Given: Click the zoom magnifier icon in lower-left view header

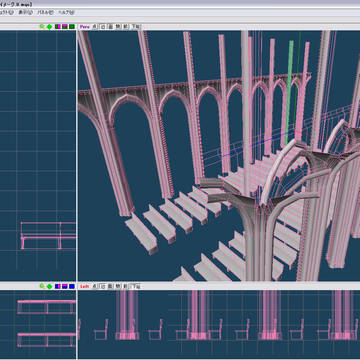Looking at the screenshot, I should pyautogui.click(x=42, y=286).
